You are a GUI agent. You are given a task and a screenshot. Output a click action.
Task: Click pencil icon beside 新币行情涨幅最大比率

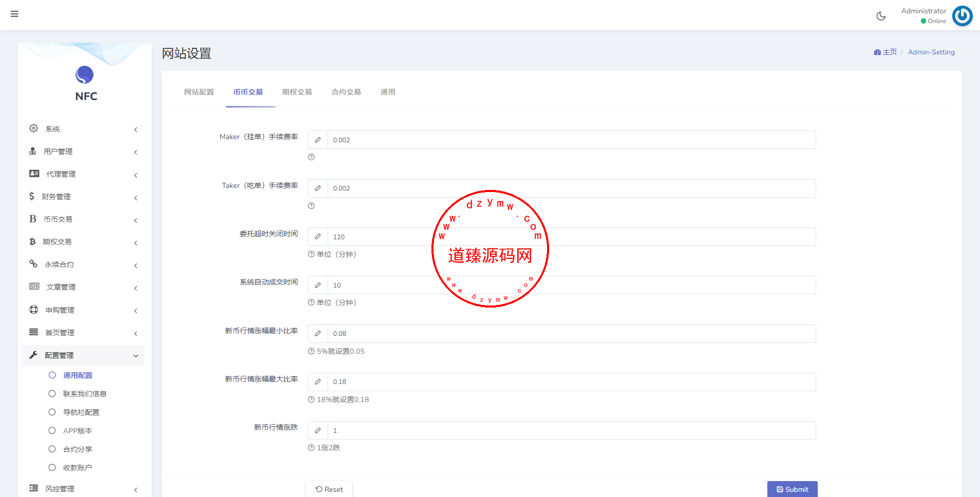coord(318,382)
